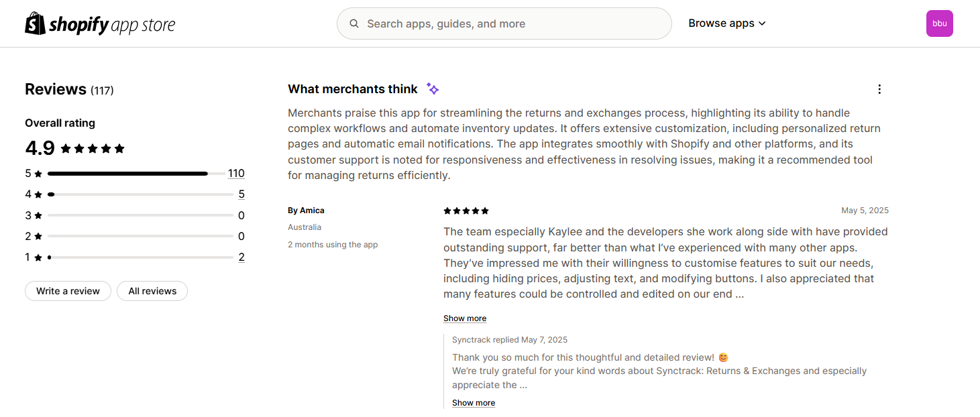980x417 pixels.
Task: Click the Australia location text
Action: point(305,227)
